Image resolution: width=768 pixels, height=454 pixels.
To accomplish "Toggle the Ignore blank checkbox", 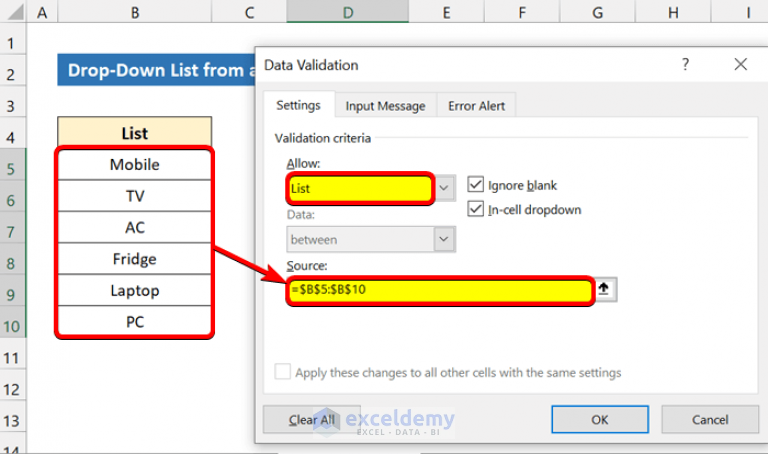I will [x=476, y=185].
